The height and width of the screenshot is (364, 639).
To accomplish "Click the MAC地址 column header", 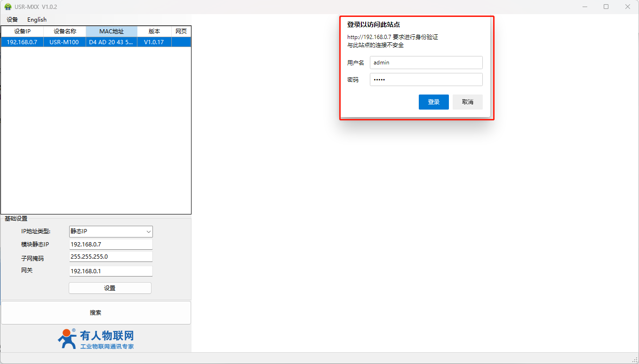I will [x=112, y=32].
